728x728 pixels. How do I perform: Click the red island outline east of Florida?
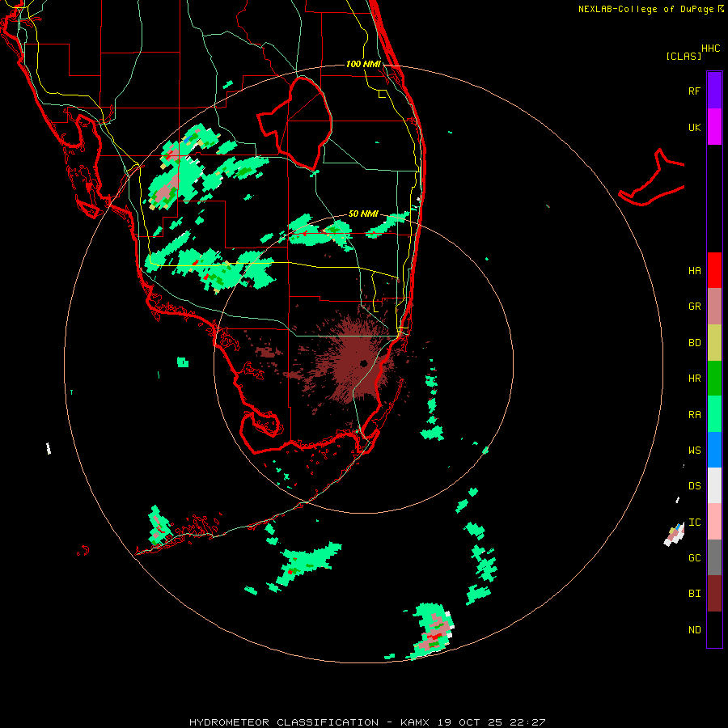(x=651, y=178)
